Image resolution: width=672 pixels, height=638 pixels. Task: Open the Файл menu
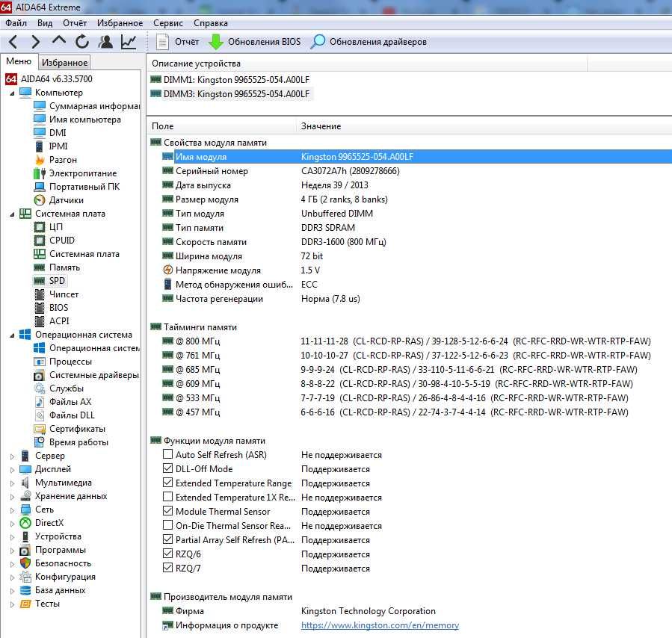pos(16,23)
